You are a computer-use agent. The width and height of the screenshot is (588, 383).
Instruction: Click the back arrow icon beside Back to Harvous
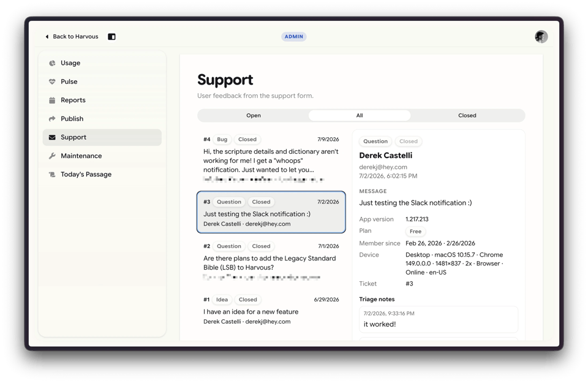47,37
